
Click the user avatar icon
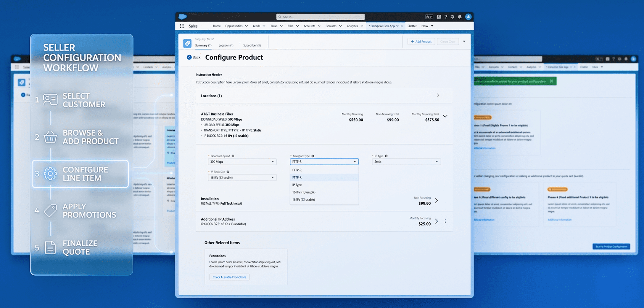(x=468, y=17)
